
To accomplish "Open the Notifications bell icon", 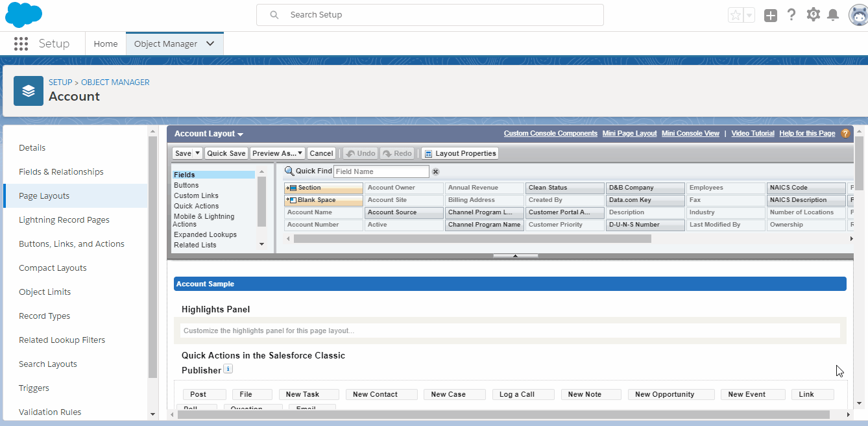I will (x=833, y=15).
